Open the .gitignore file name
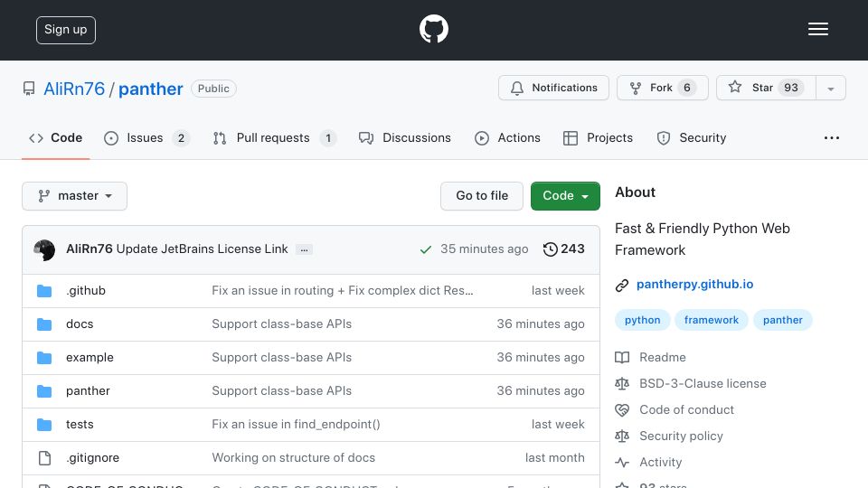The image size is (868, 488). [92, 458]
